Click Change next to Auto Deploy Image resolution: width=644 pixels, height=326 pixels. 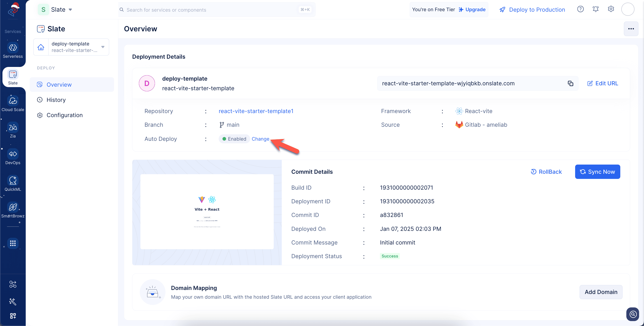click(x=260, y=139)
